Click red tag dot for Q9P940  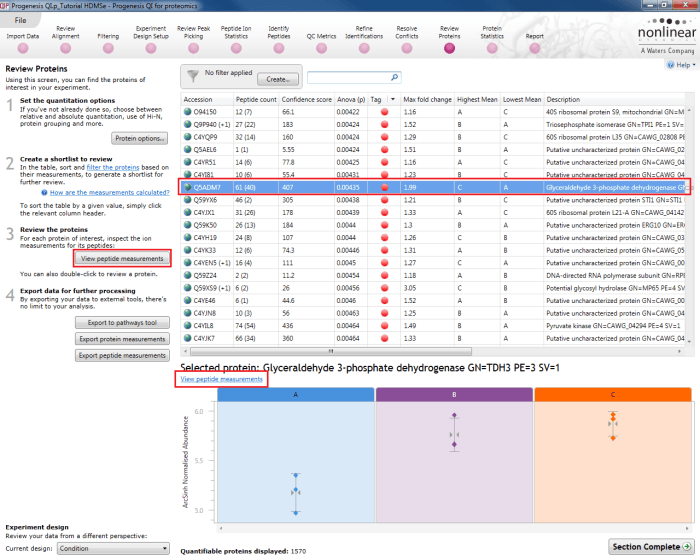pyautogui.click(x=384, y=125)
